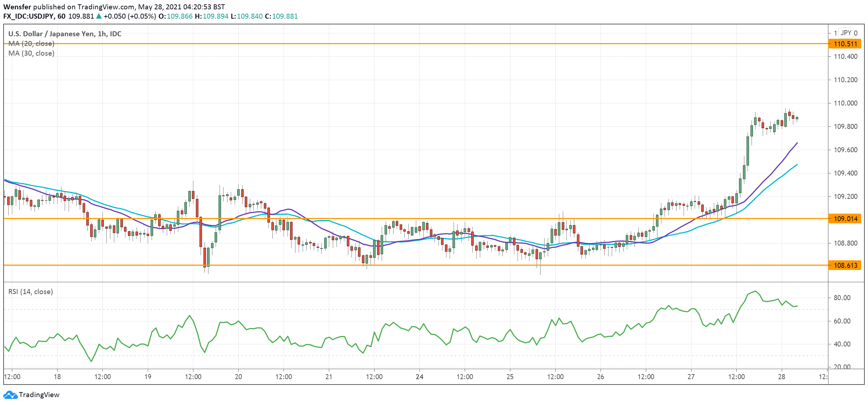
Task: Click the closing price value C:109.881
Action: [281, 16]
